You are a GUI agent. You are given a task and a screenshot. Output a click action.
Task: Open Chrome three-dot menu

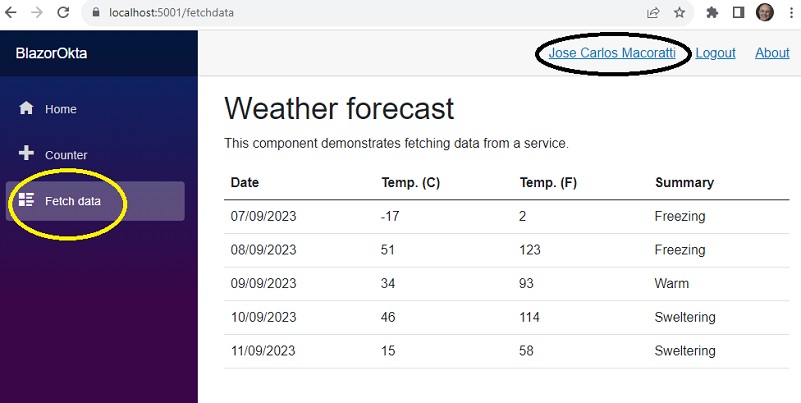[x=791, y=13]
